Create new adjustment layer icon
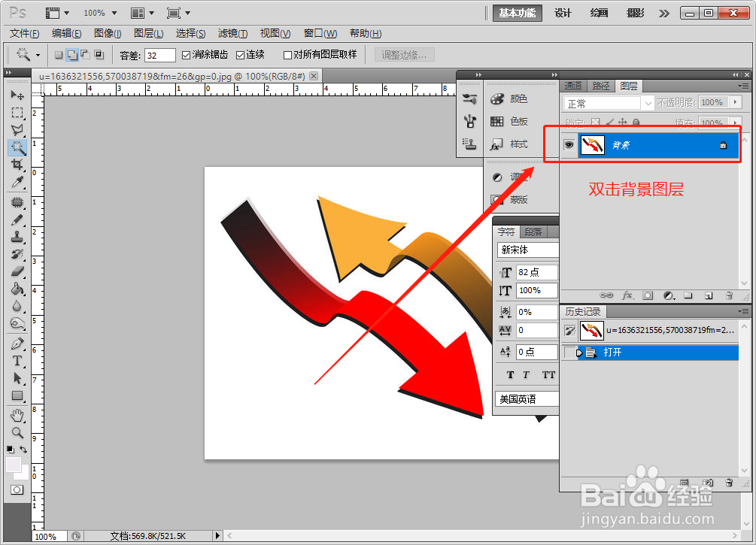The height and width of the screenshot is (545, 756). click(668, 295)
